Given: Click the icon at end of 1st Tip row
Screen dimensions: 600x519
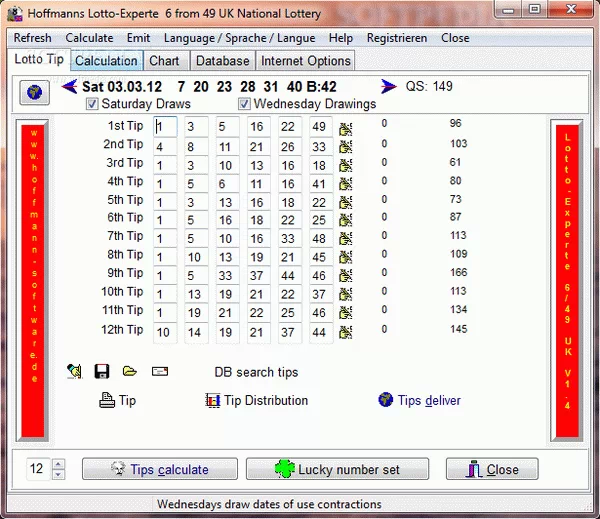Looking at the screenshot, I should pyautogui.click(x=346, y=127).
